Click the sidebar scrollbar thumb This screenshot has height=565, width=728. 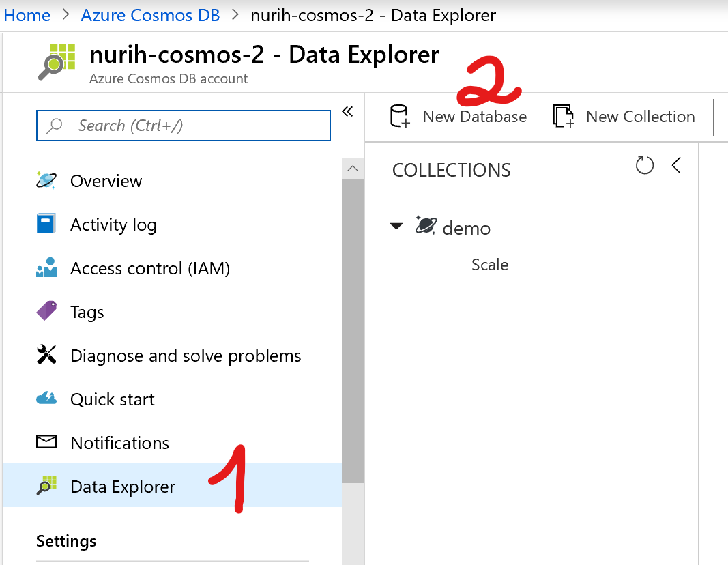coord(353,331)
